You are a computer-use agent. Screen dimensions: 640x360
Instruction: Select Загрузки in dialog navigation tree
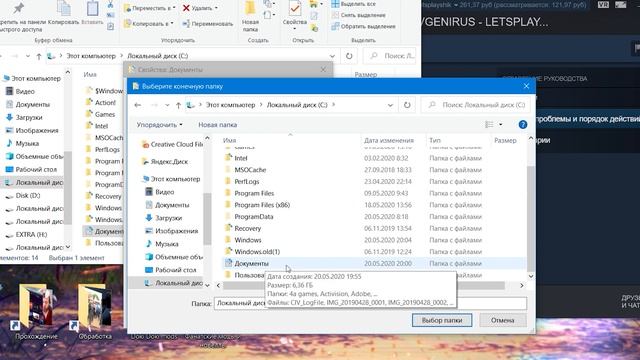164,218
